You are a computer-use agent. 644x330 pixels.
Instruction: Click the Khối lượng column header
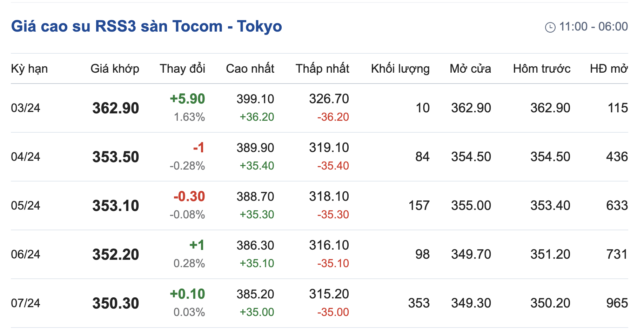[x=400, y=68]
